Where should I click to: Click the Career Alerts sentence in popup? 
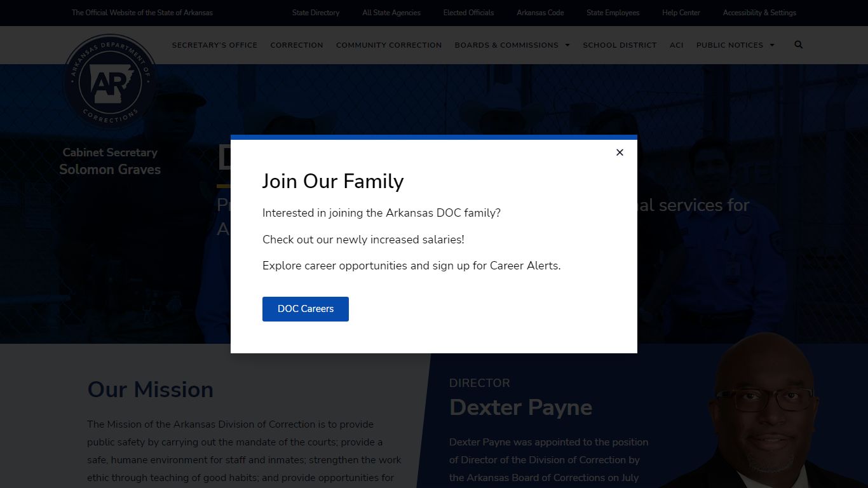pos(412,266)
